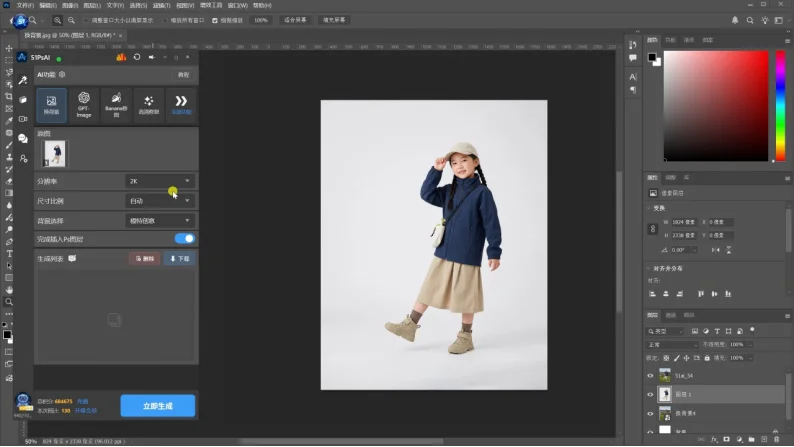This screenshot has width=794, height=447.
Task: Select the Zoom tool in toolbox
Action: [x=9, y=302]
